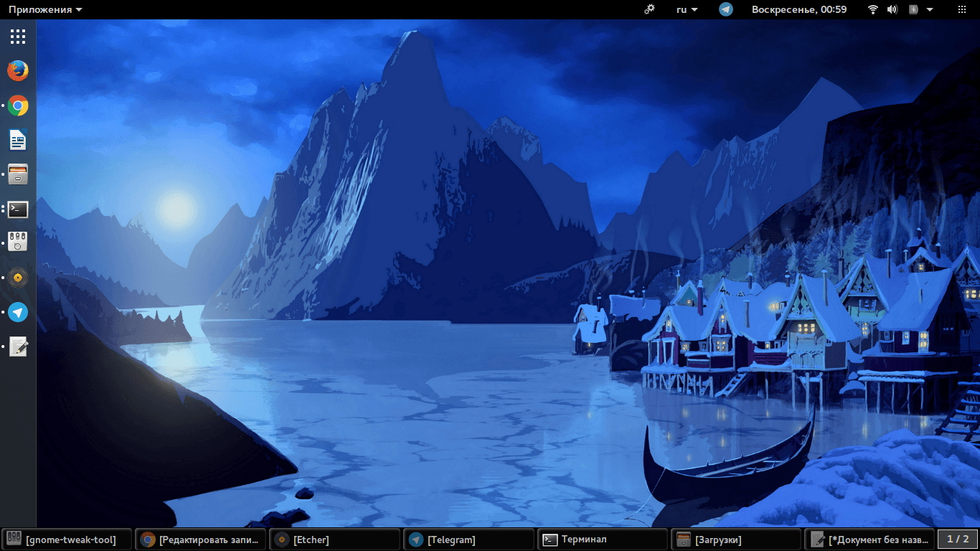Click the 1 / 2 workspace switcher
This screenshot has height=551, width=980.
tap(958, 540)
